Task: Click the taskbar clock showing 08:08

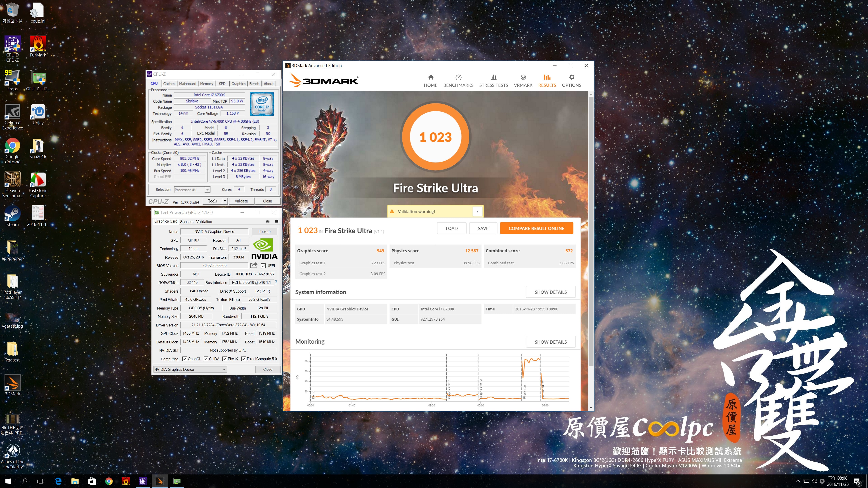Action: tap(838, 481)
